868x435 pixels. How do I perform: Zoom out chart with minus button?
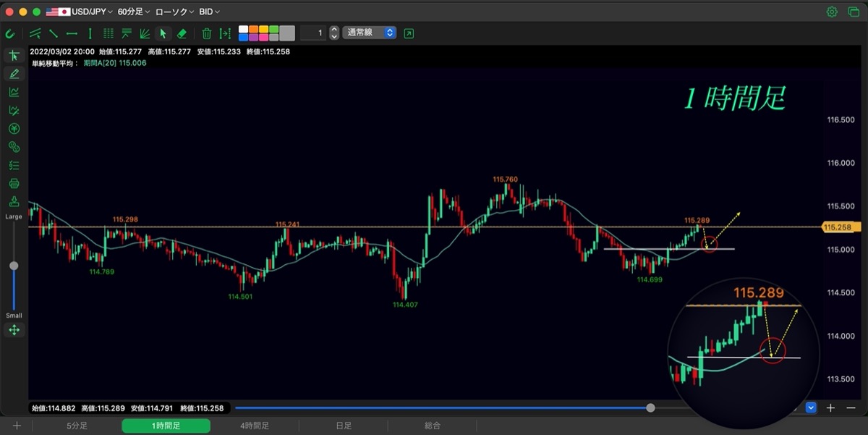851,408
